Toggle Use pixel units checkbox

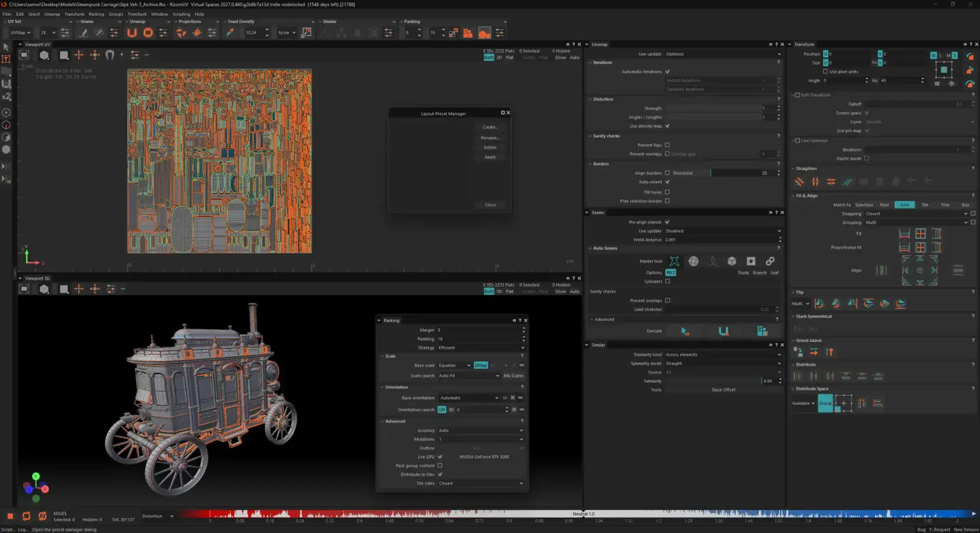coord(825,71)
